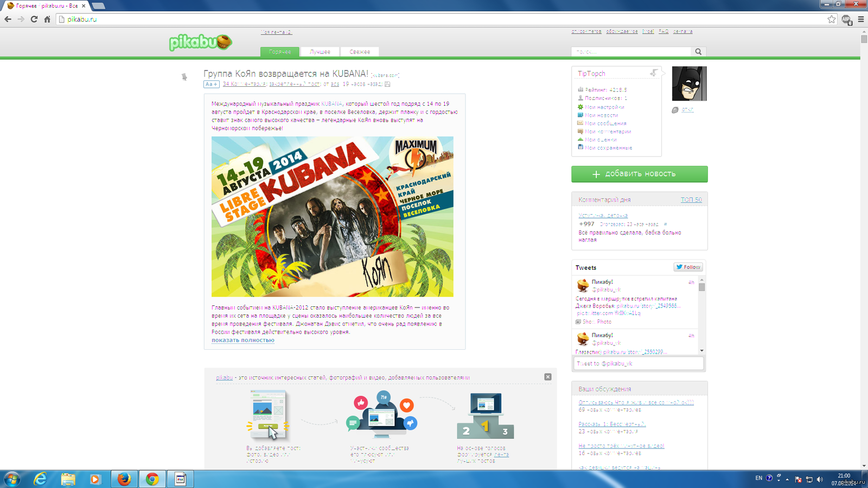Launch Firefox from the taskbar
The height and width of the screenshot is (488, 868).
(124, 479)
